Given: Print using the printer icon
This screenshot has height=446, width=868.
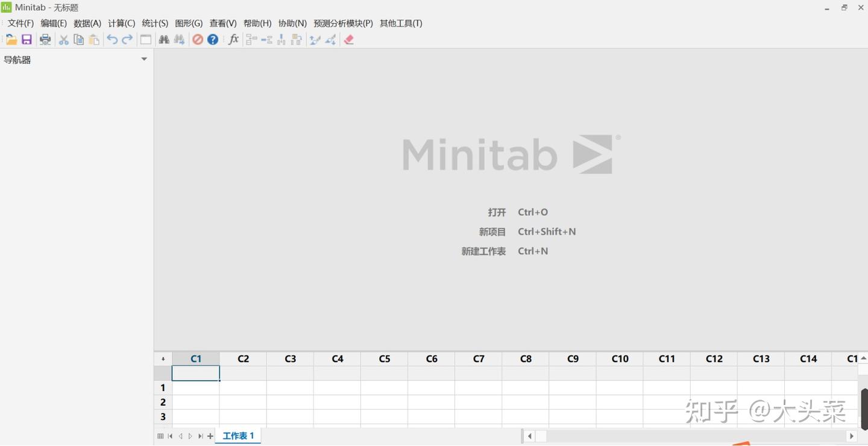Looking at the screenshot, I should tap(45, 39).
